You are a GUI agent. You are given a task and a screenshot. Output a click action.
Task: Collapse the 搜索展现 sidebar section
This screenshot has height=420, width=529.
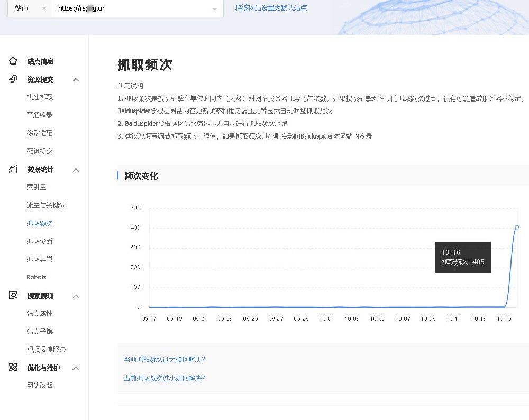point(76,296)
